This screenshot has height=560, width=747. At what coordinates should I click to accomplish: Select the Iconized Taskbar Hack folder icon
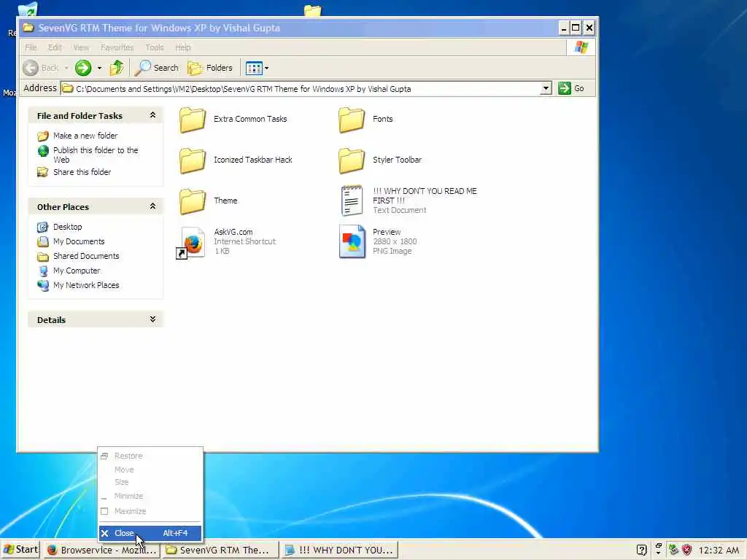[193, 160]
